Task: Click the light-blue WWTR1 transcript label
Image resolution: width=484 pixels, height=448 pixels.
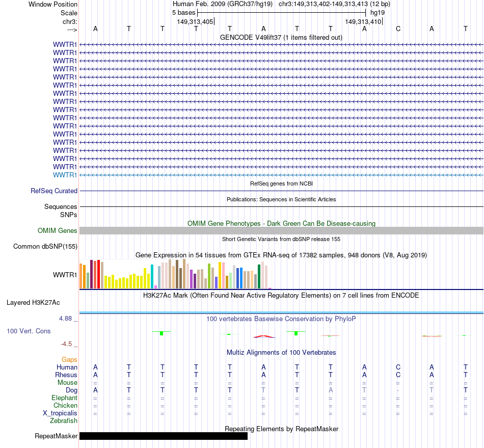Action: pos(65,175)
